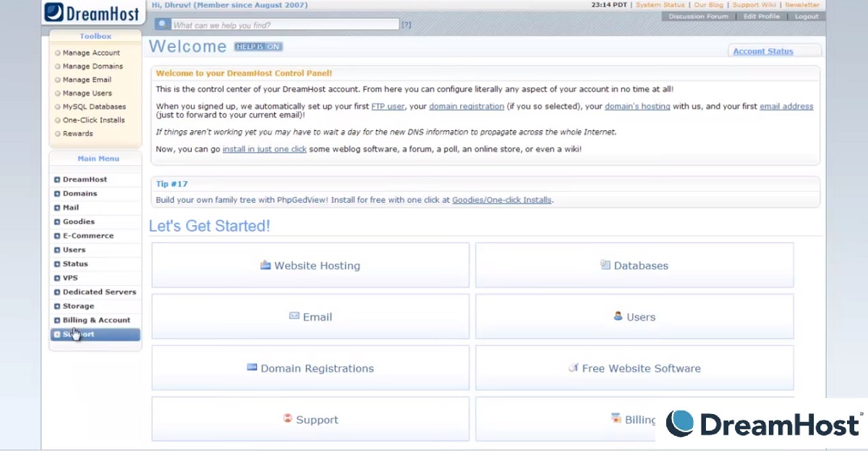Viewport: 868px width, 451px height.
Task: Click the search magnifier icon
Action: [x=162, y=25]
